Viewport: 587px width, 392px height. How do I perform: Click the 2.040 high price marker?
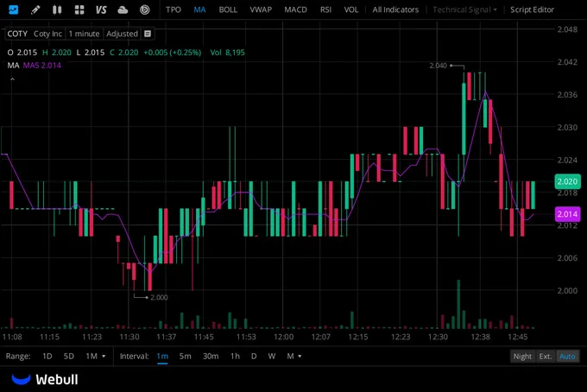pyautogui.click(x=438, y=66)
